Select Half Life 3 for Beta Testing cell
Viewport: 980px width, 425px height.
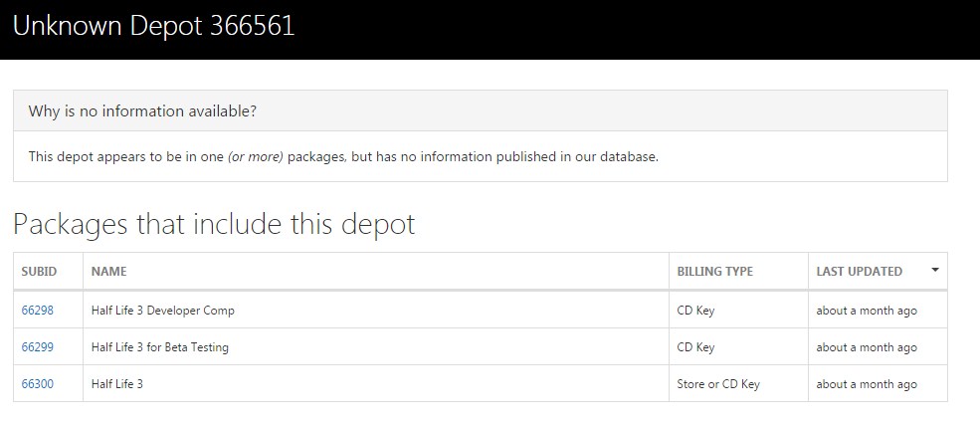click(159, 347)
